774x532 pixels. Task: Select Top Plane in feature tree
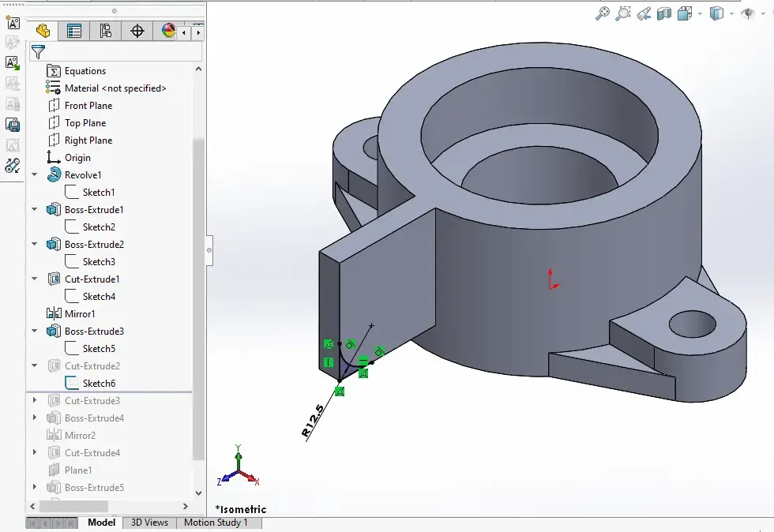pos(77,123)
